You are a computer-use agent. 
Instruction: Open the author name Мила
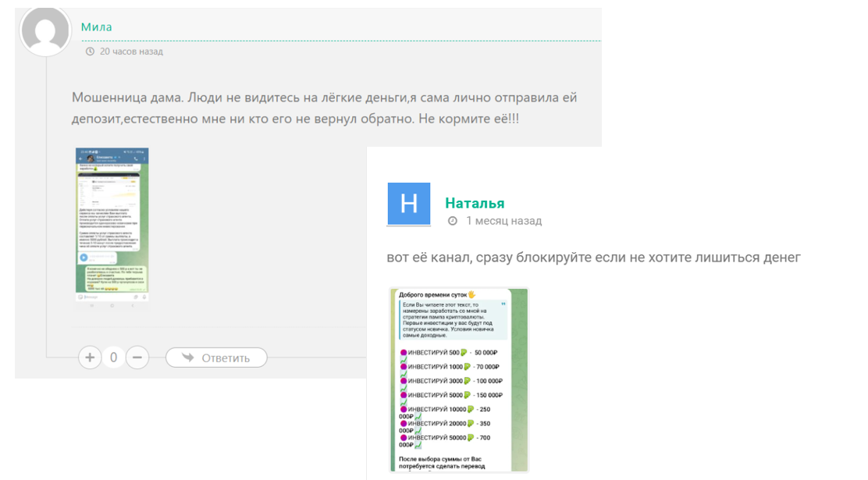96,27
